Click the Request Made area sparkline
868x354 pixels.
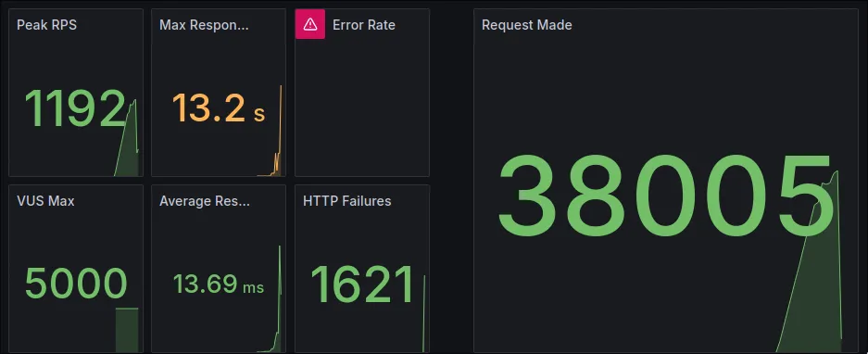pos(810,261)
